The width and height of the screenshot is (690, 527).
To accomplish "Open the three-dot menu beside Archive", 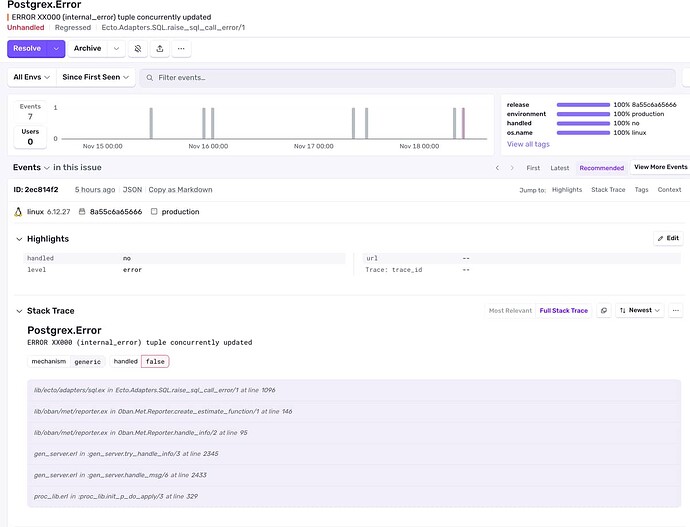I will (183, 49).
